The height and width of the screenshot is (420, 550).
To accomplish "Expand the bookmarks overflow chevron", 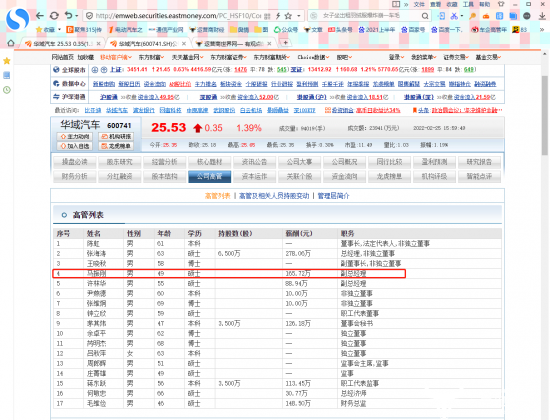I will [542, 30].
